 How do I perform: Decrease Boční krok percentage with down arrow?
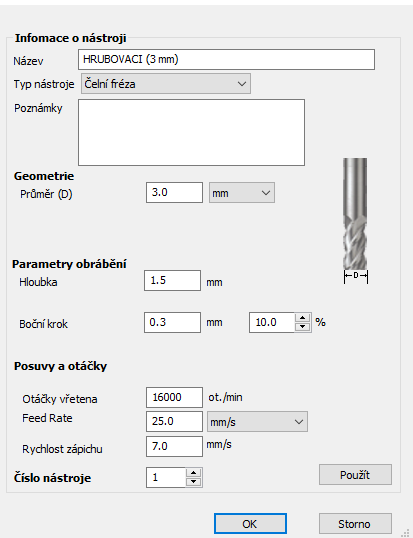[x=303, y=327]
